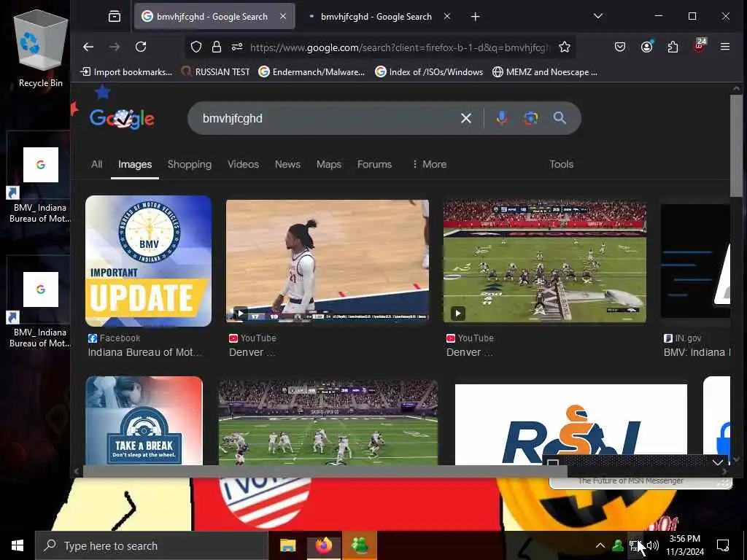
Task: Switch to News results
Action: coord(287,164)
